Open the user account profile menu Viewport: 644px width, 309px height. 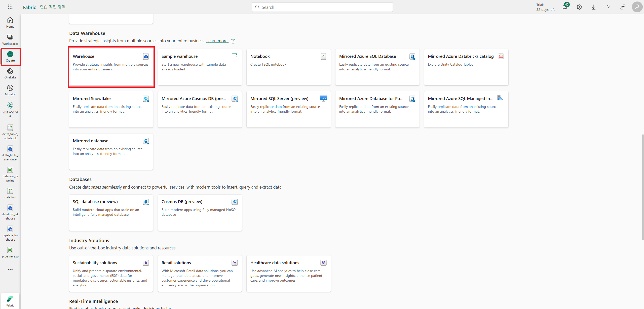[x=637, y=7]
